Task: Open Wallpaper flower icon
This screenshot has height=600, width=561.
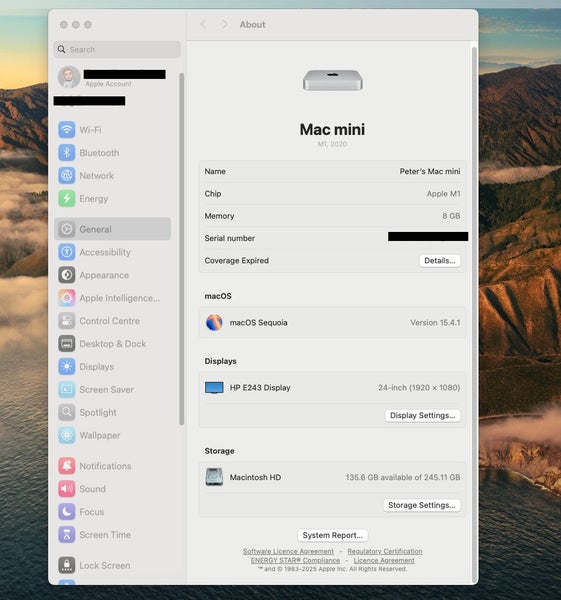Action: (67, 435)
